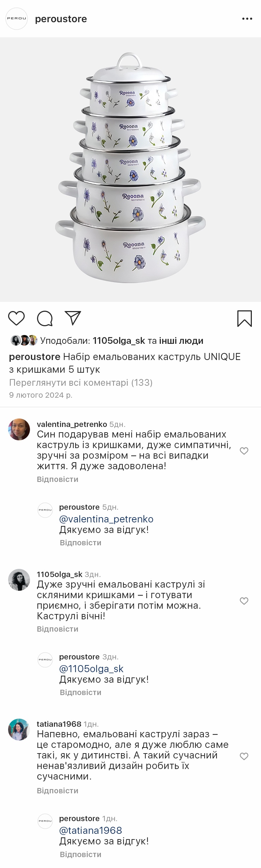Like 1105olga_sk's comment

coord(244,601)
